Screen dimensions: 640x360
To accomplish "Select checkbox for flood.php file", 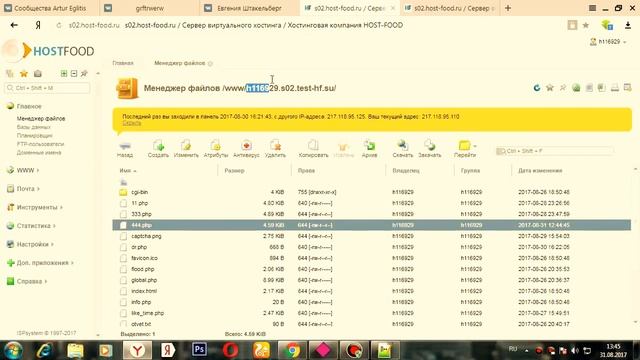I will 123,269.
